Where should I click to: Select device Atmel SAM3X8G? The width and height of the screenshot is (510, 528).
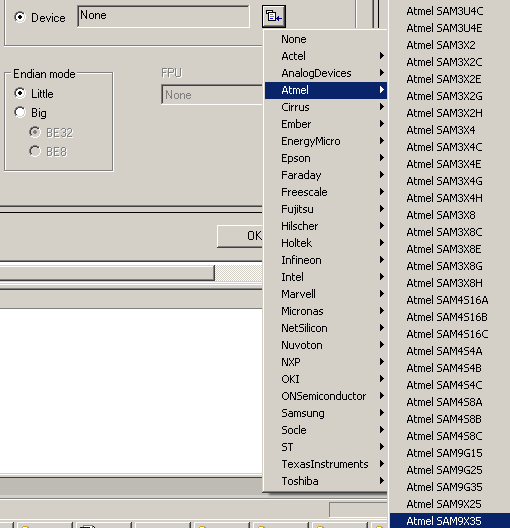450,266
